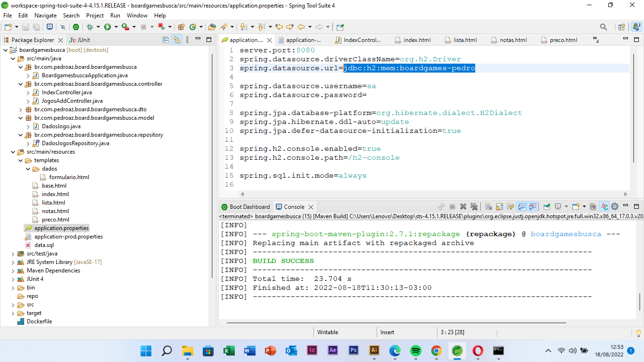
Task: Click the Open Type toolbar icon
Action: click(182, 27)
